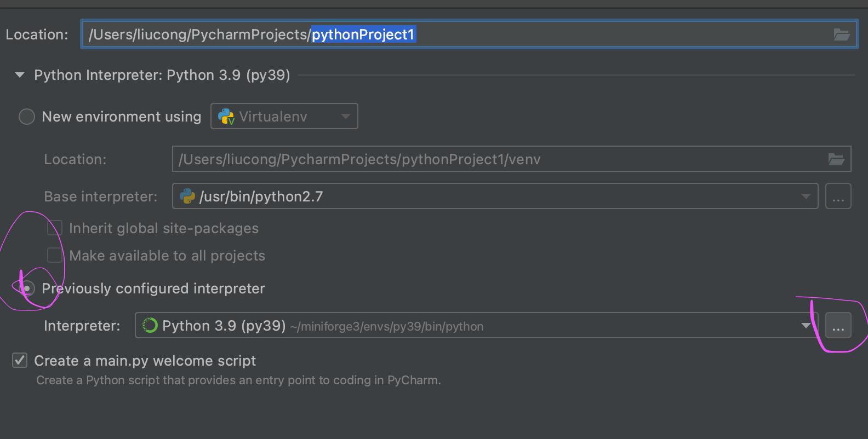Select New environment using radio button

click(27, 117)
